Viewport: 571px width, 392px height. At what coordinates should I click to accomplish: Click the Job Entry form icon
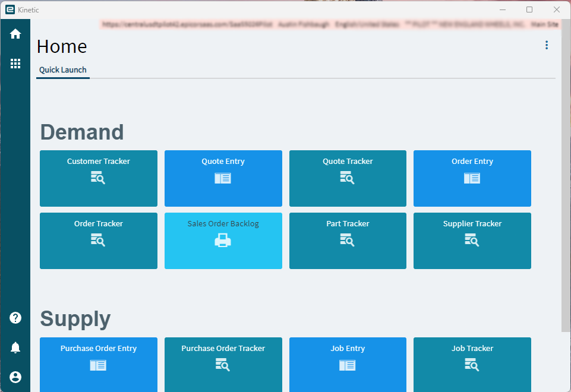click(x=348, y=365)
